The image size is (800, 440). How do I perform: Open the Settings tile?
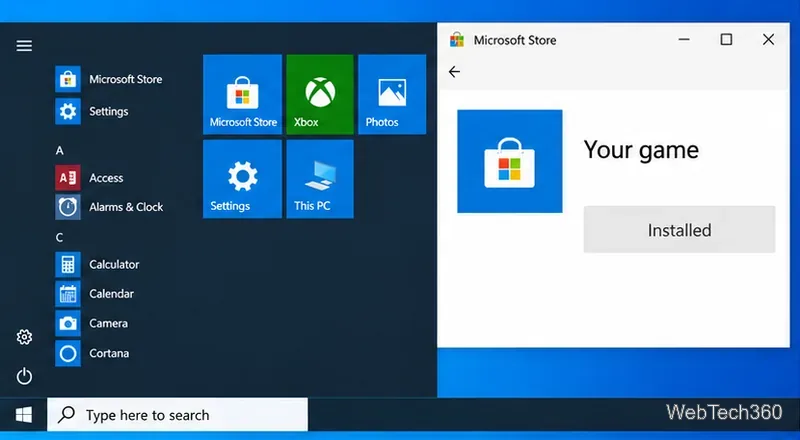coord(242,179)
